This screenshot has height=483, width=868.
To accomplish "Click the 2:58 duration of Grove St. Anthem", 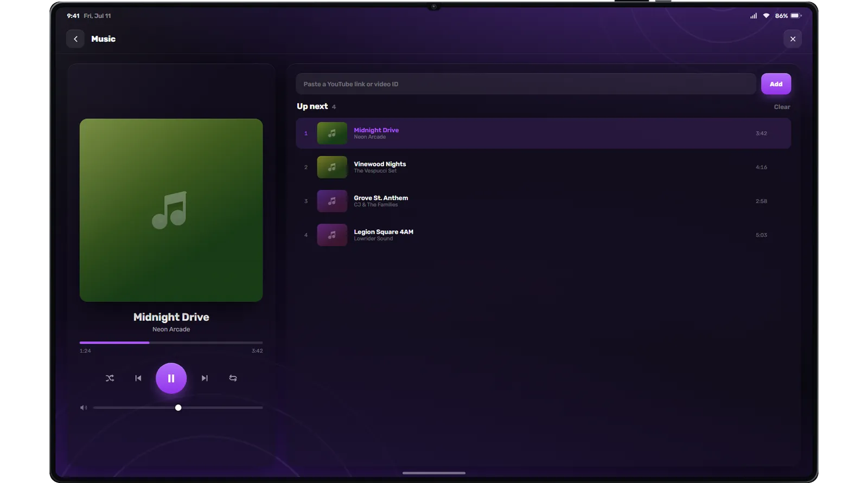I will click(x=761, y=201).
